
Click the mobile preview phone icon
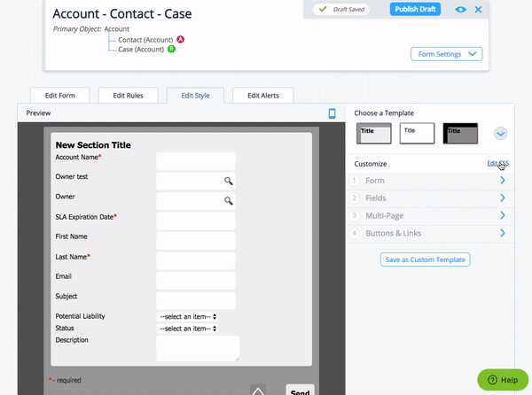(x=332, y=113)
